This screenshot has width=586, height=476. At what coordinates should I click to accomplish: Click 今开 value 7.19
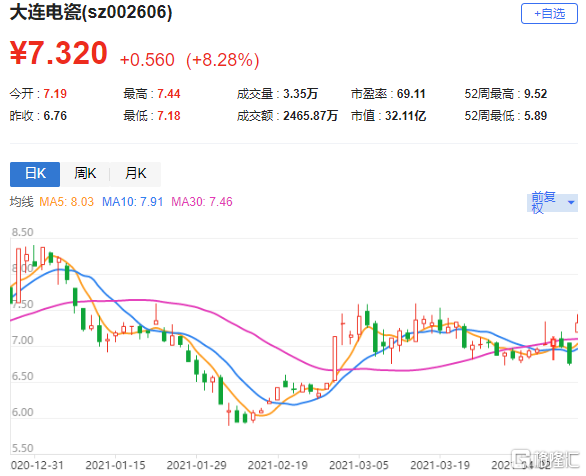click(x=55, y=93)
